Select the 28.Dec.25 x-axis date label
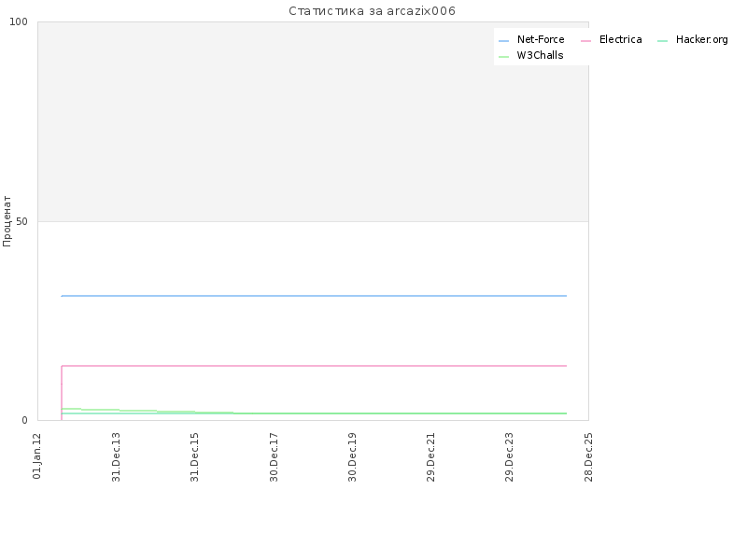Screen dimensions: 747x560 click(x=589, y=457)
